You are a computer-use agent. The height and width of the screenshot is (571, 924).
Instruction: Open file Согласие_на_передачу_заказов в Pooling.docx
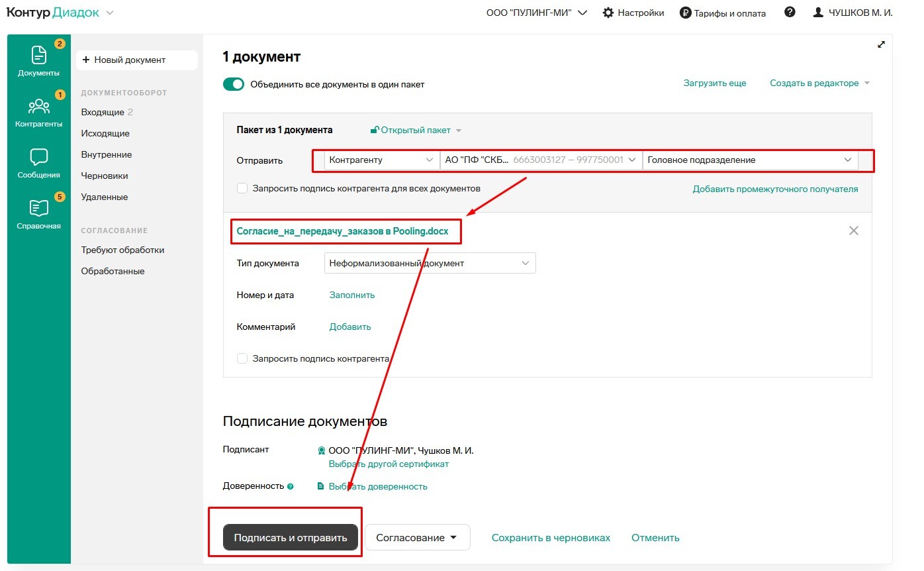click(x=342, y=231)
